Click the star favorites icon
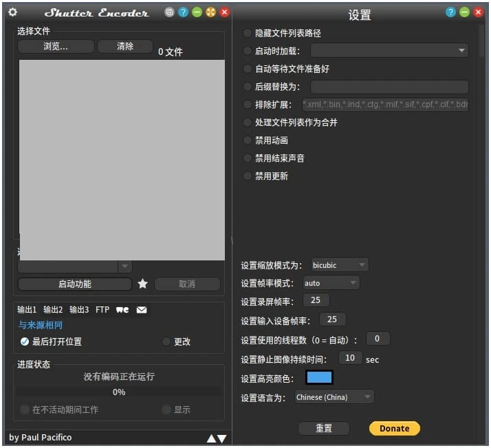The width and height of the screenshot is (491, 448). point(142,284)
